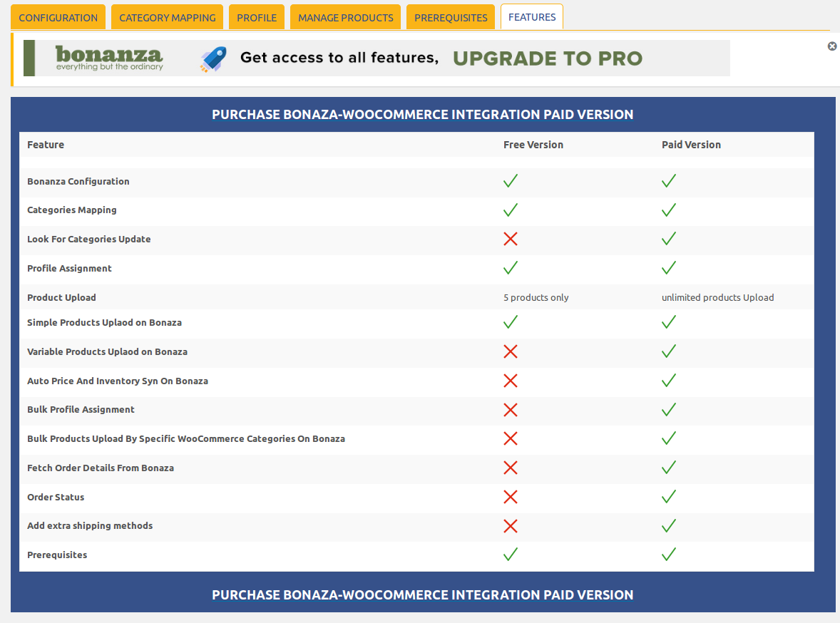Open the Configuration tab
840x623 pixels.
click(58, 18)
